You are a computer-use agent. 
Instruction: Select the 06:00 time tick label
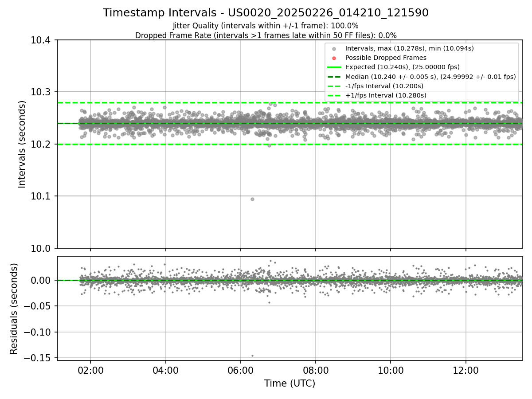click(x=240, y=371)
